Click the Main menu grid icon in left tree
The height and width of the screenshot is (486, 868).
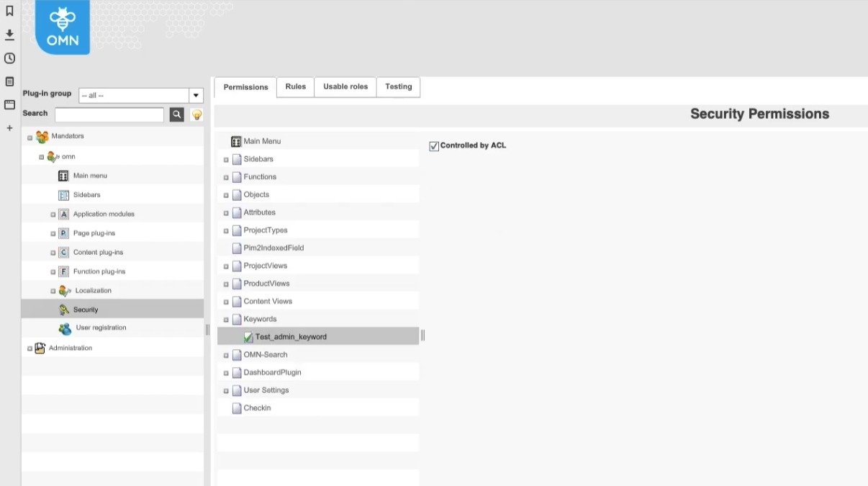pyautogui.click(x=63, y=176)
